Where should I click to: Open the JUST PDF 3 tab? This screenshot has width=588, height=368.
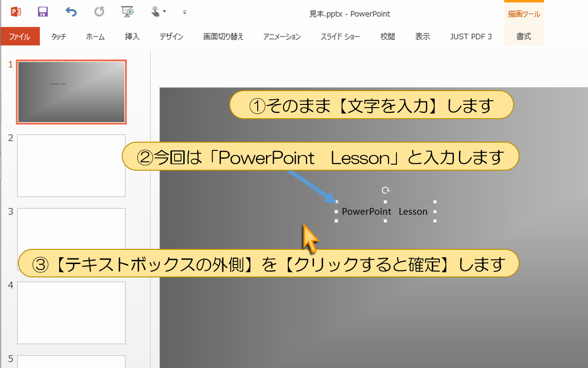(x=471, y=37)
